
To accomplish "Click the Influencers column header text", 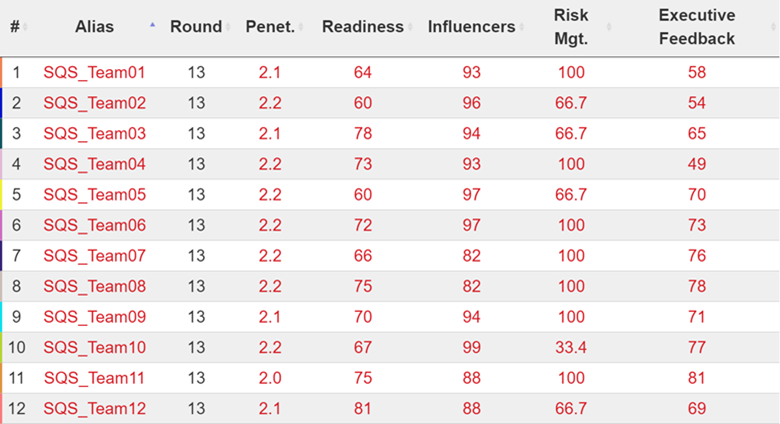I will pyautogui.click(x=472, y=27).
